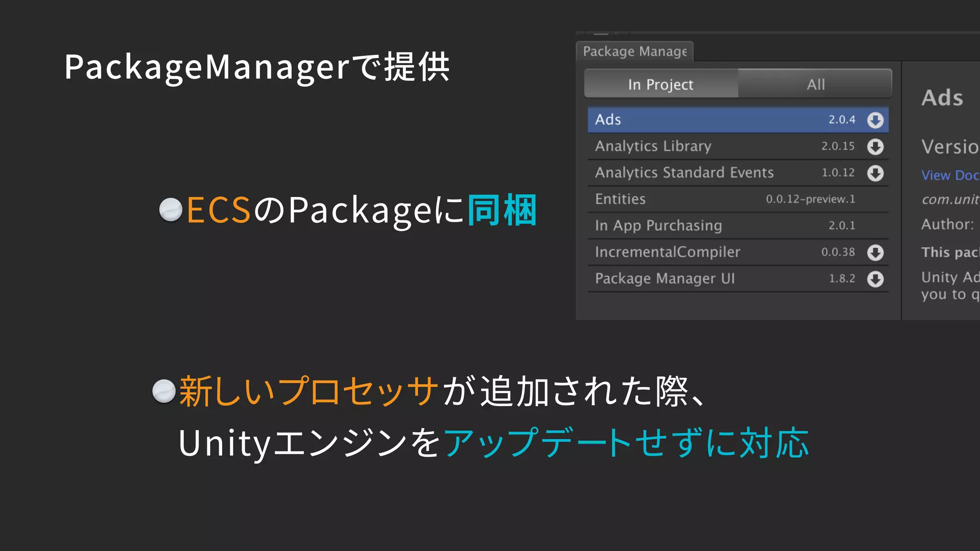The image size is (980, 551).
Task: Click the Analytics Standard Events download icon
Action: (875, 173)
